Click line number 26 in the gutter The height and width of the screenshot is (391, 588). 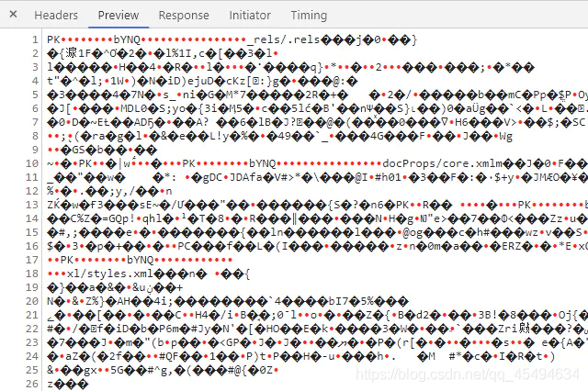tap(32, 384)
